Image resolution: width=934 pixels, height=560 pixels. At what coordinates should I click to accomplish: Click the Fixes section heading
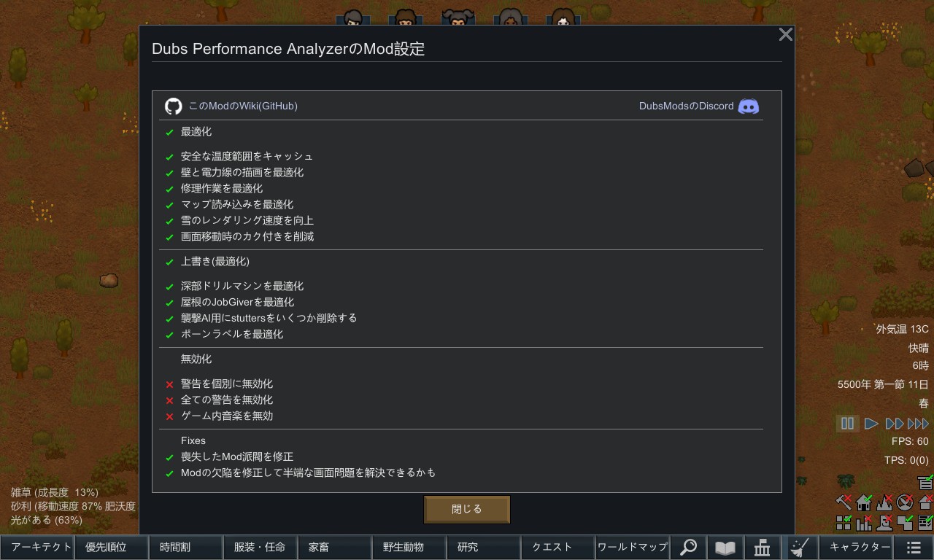(193, 440)
